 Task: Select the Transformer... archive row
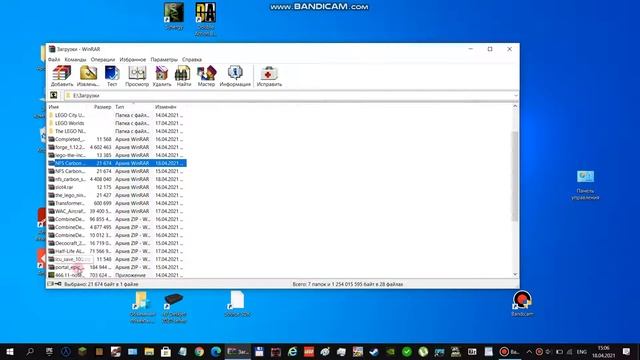tap(116, 203)
